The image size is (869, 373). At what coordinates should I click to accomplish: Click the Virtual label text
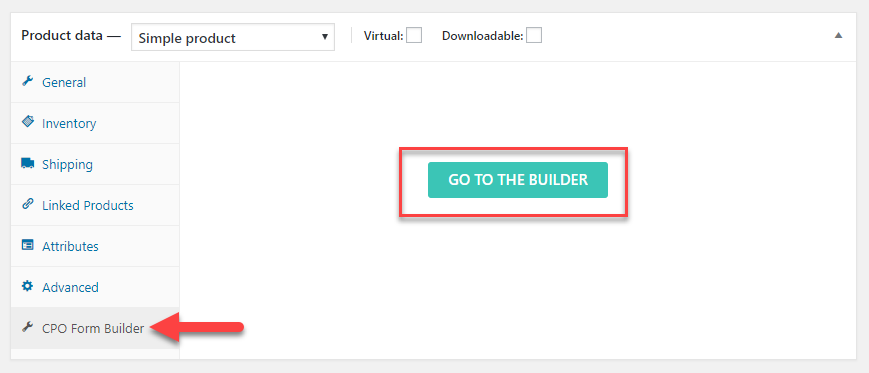pos(384,37)
